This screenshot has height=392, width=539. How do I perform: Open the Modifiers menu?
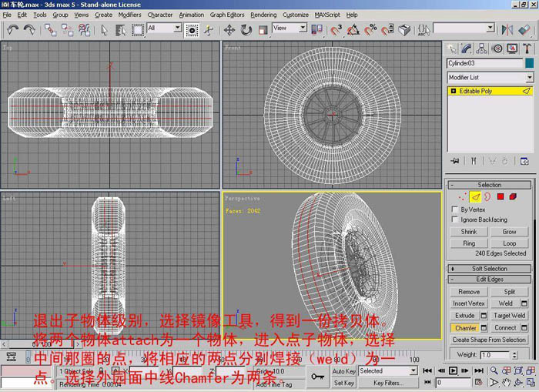point(129,15)
